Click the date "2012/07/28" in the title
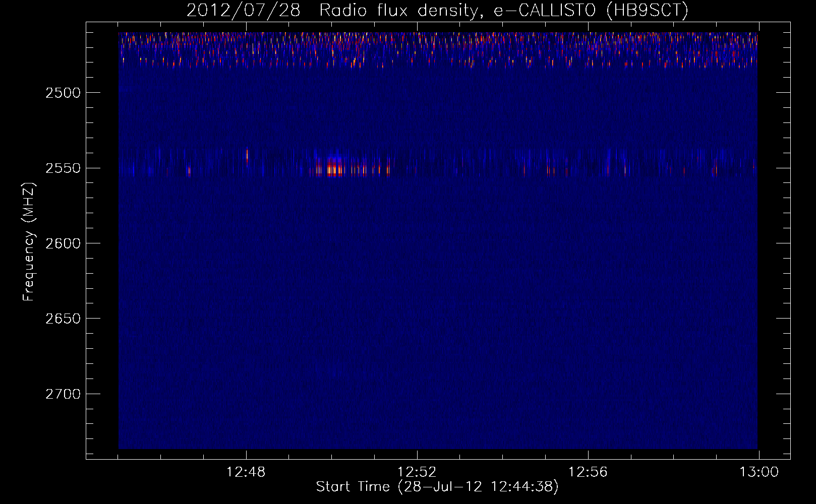This screenshot has width=816, height=504. click(243, 10)
